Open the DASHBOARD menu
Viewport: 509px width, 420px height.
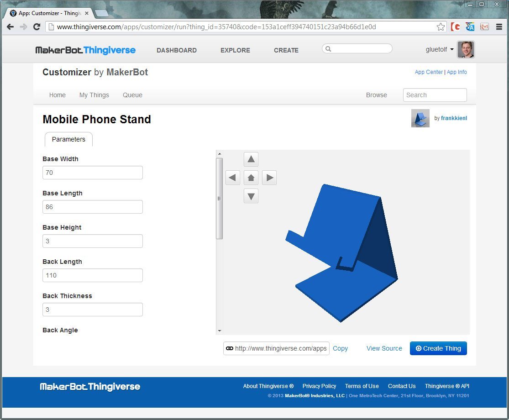pos(177,50)
